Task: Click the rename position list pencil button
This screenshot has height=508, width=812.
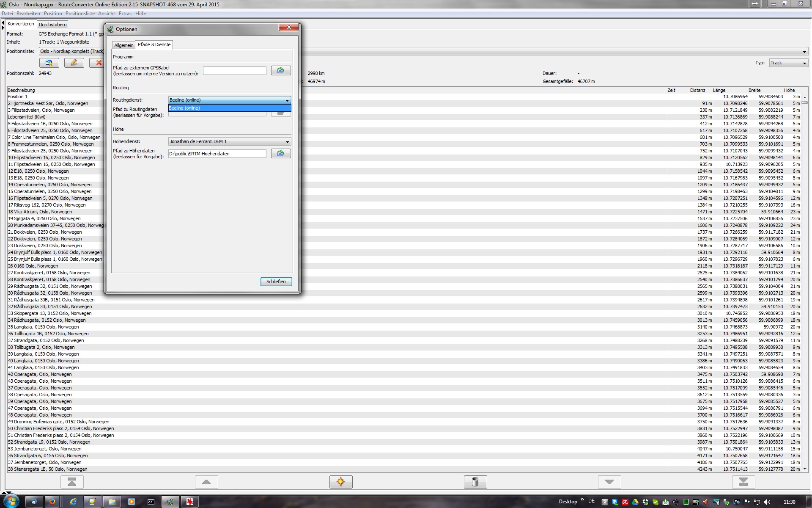Action: tap(74, 63)
